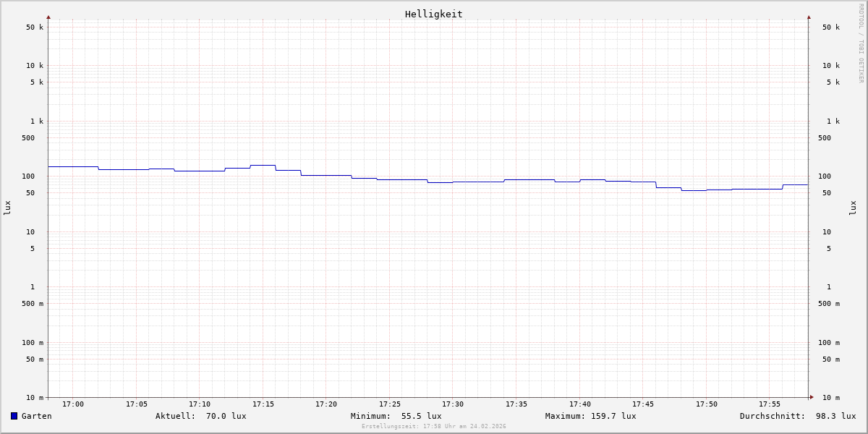Click the 17:30 time axis label
The height and width of the screenshot is (434, 868).
tap(453, 404)
